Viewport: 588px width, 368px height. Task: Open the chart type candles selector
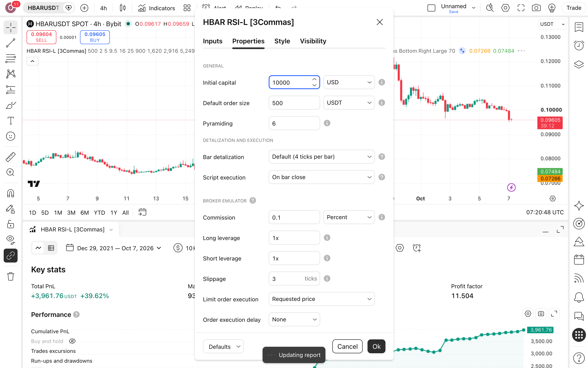coord(123,8)
